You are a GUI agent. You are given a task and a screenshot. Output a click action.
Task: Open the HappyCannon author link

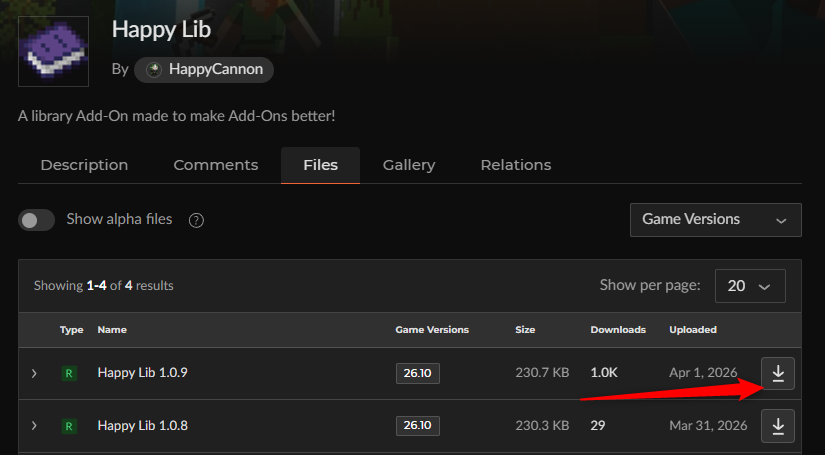[204, 70]
